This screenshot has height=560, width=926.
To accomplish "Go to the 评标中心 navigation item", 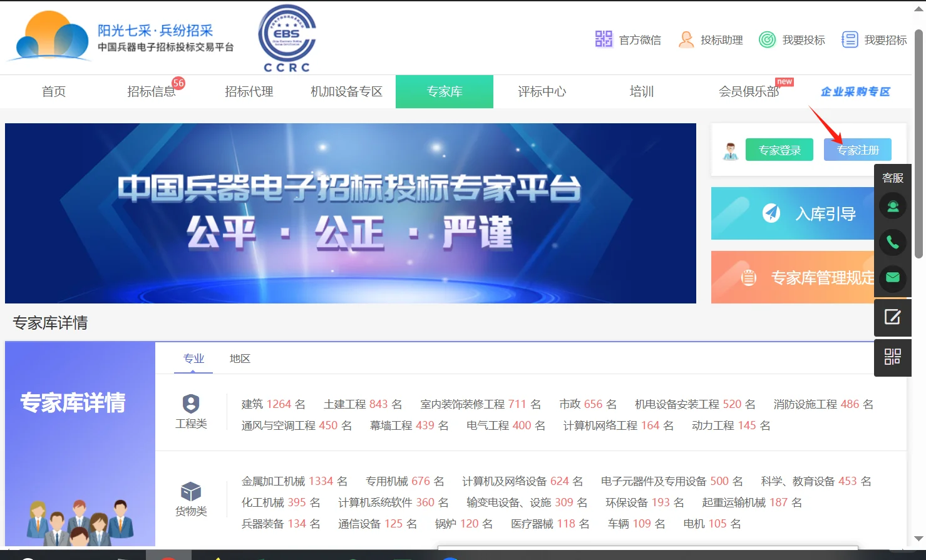I will [541, 91].
